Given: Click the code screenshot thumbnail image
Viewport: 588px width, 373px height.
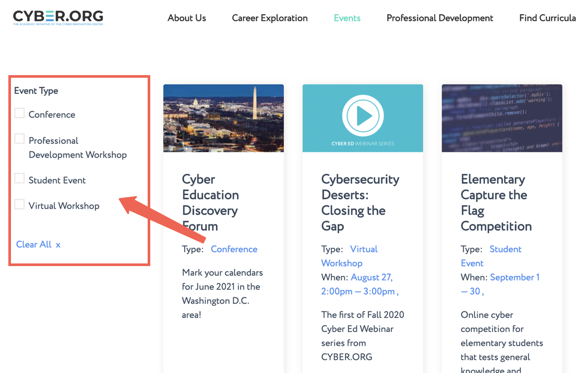Looking at the screenshot, I should (x=502, y=118).
